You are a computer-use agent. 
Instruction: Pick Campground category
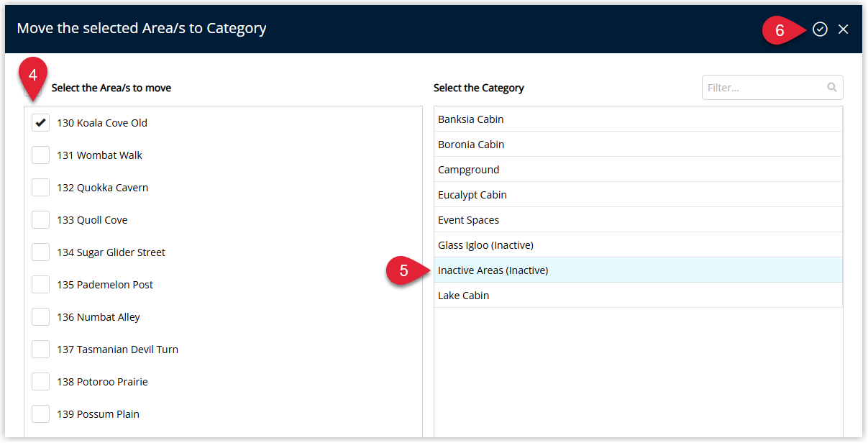[x=638, y=170]
